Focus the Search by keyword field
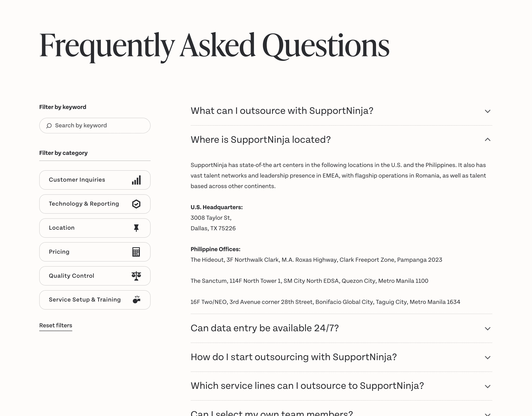 click(x=95, y=126)
